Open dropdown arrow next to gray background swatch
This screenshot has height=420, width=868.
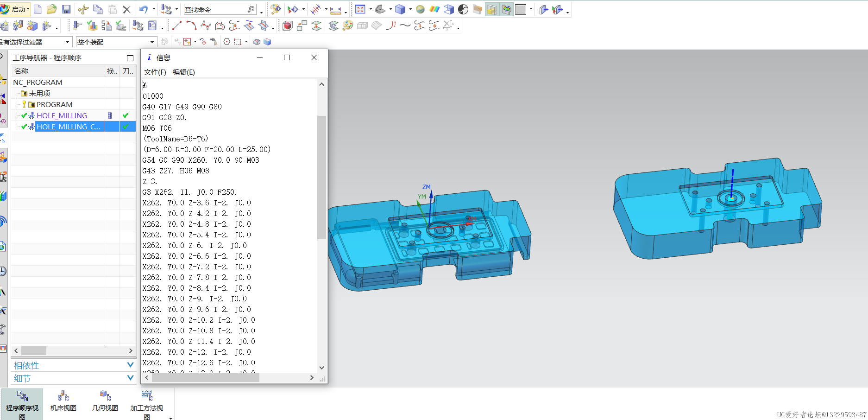point(531,9)
